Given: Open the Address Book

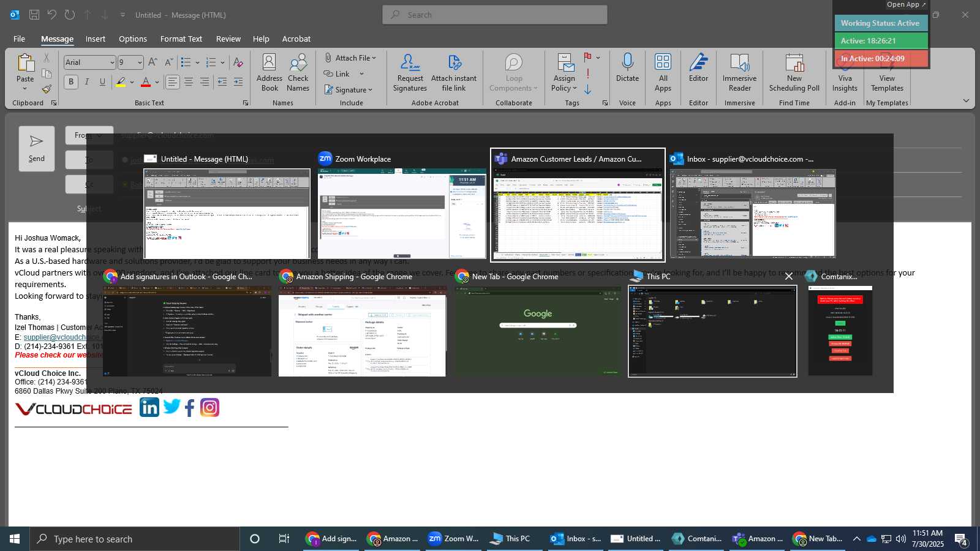Looking at the screenshot, I should coord(269,72).
